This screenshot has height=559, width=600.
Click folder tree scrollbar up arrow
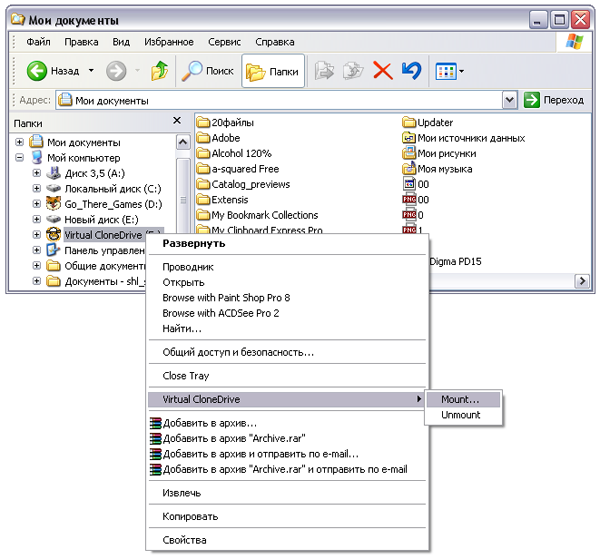point(183,142)
